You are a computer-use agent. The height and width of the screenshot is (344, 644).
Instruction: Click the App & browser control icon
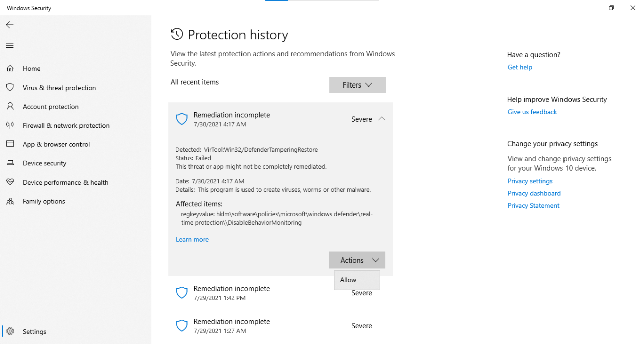click(x=10, y=144)
